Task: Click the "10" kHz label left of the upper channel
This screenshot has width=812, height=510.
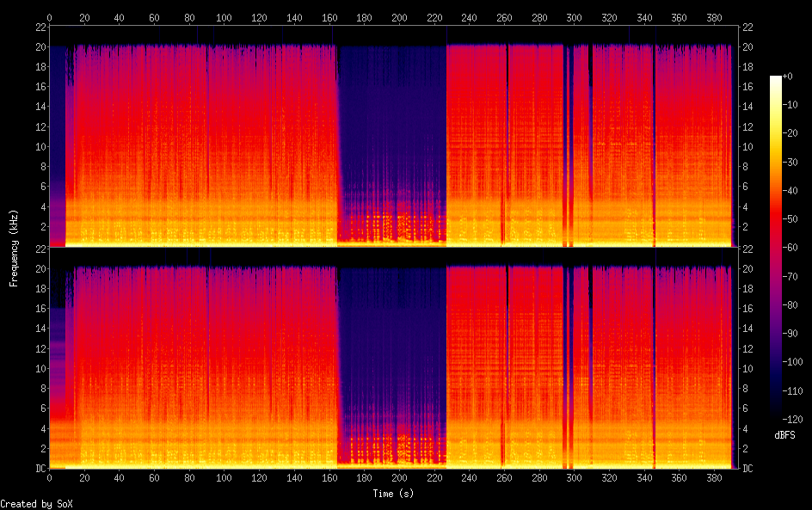Action: [x=41, y=146]
